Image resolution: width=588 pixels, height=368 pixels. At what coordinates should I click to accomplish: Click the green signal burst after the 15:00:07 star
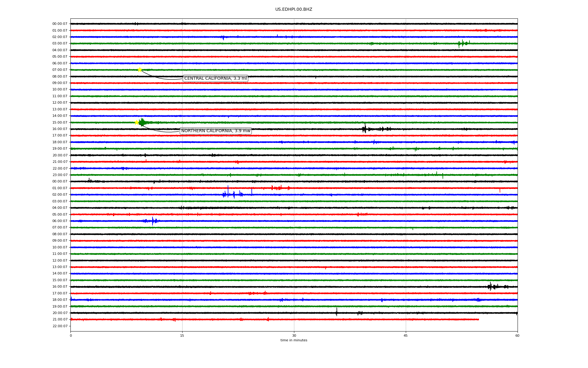pos(142,123)
